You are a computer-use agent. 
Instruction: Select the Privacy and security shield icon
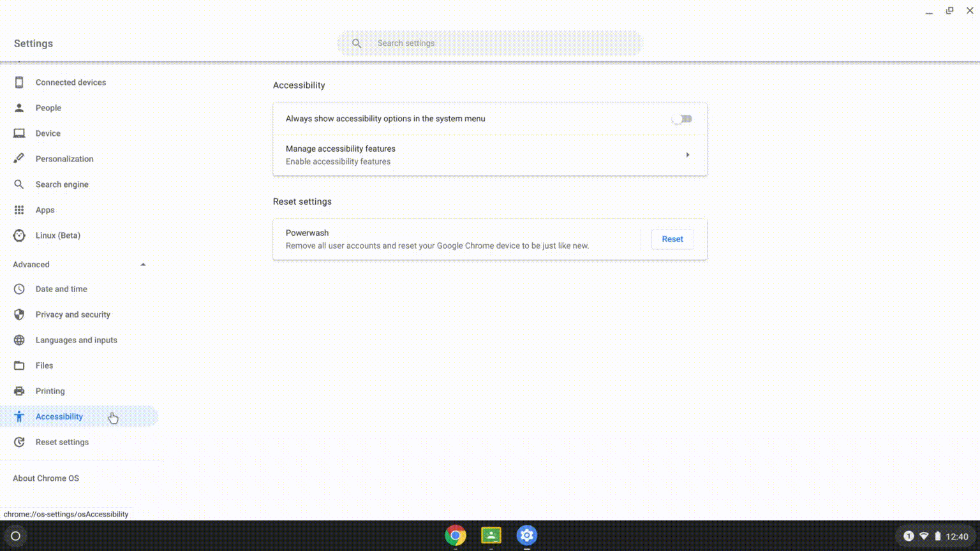tap(19, 314)
